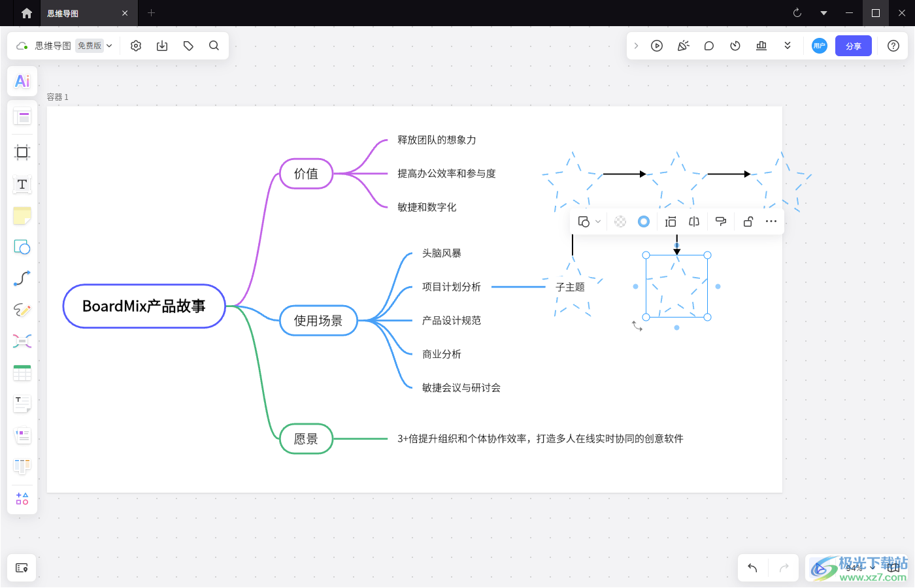Select the 价值 branch node
Image resolution: width=915 pixels, height=588 pixels.
(x=307, y=174)
